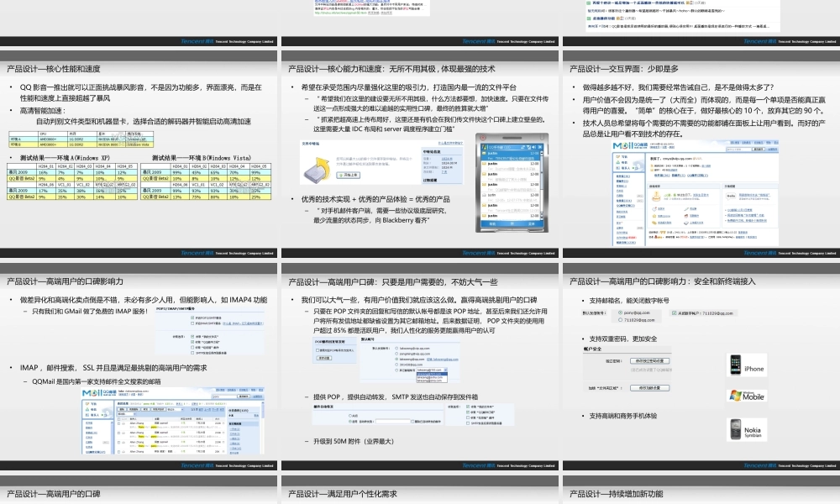Check the QQ邮件订阅 option in 收取选项 panel

pyautogui.click(x=467, y=413)
